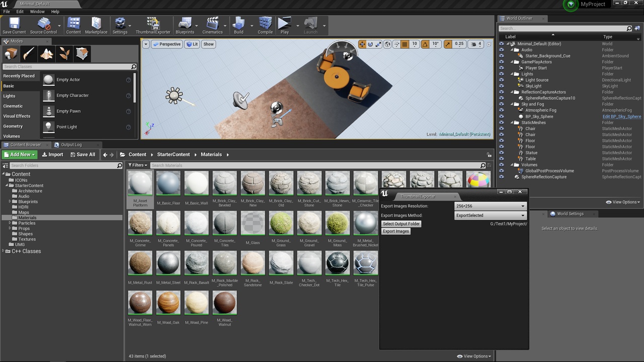The width and height of the screenshot is (644, 362).
Task: Click the Select Output Folder button
Action: [x=401, y=224]
